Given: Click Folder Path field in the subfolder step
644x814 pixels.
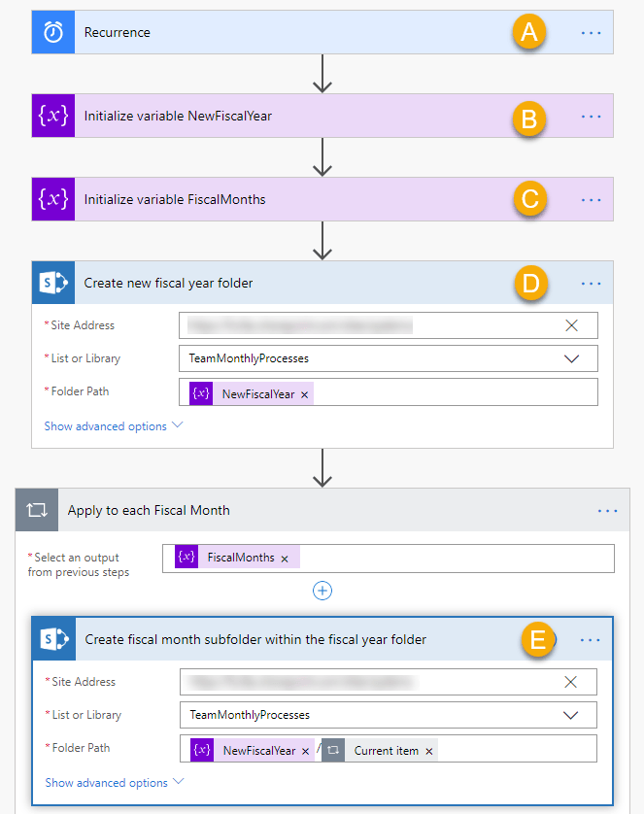Looking at the screenshot, I should 389,749.
